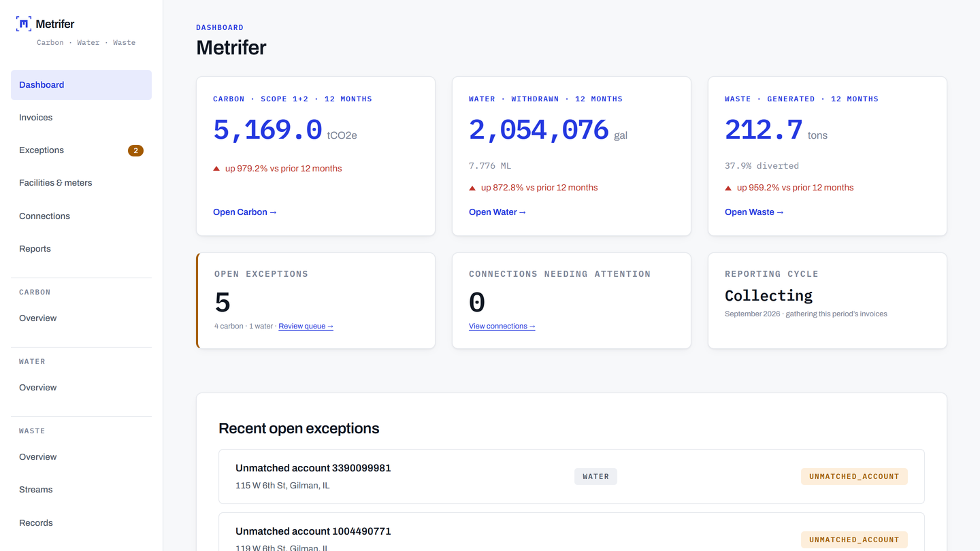Click the Open Carbon link
The image size is (980, 551).
click(245, 212)
